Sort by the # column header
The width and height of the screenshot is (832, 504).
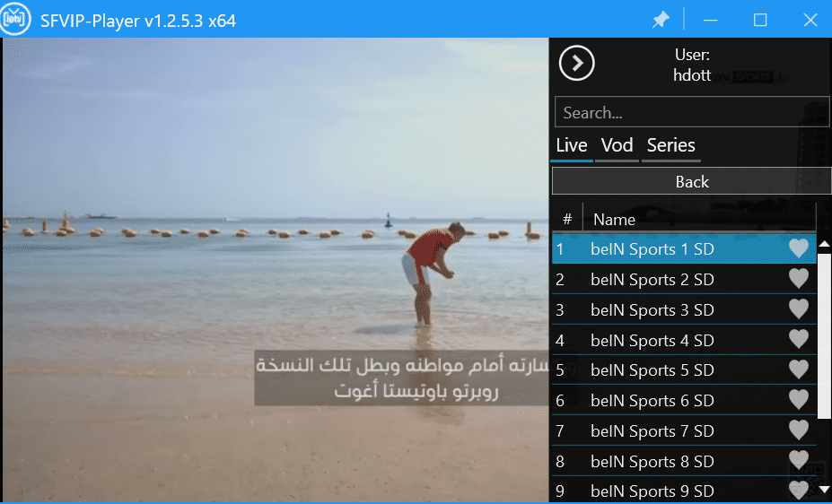click(567, 219)
